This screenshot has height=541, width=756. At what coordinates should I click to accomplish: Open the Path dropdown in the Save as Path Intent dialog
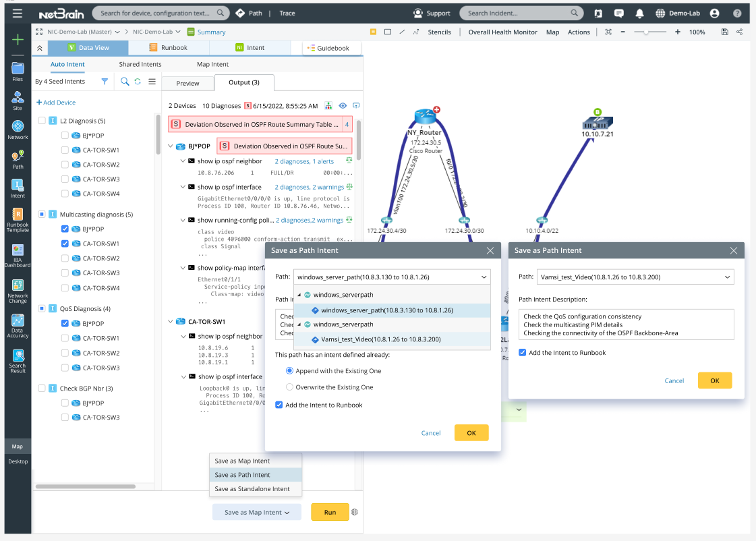(484, 277)
